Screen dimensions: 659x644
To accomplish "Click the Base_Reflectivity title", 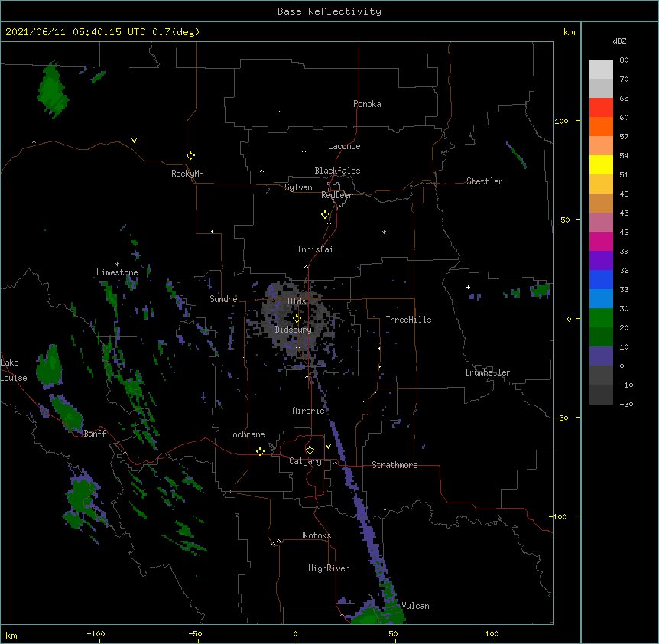I will pyautogui.click(x=329, y=11).
